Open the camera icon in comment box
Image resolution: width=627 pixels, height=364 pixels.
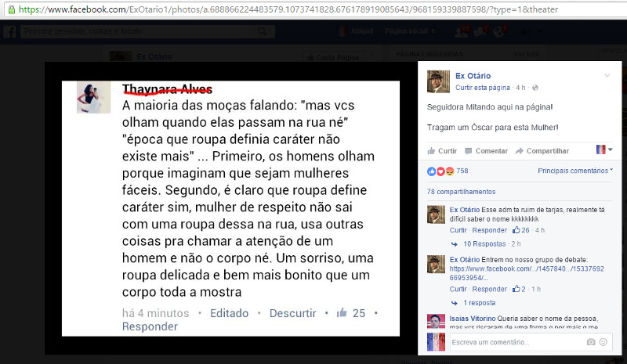coord(591,342)
